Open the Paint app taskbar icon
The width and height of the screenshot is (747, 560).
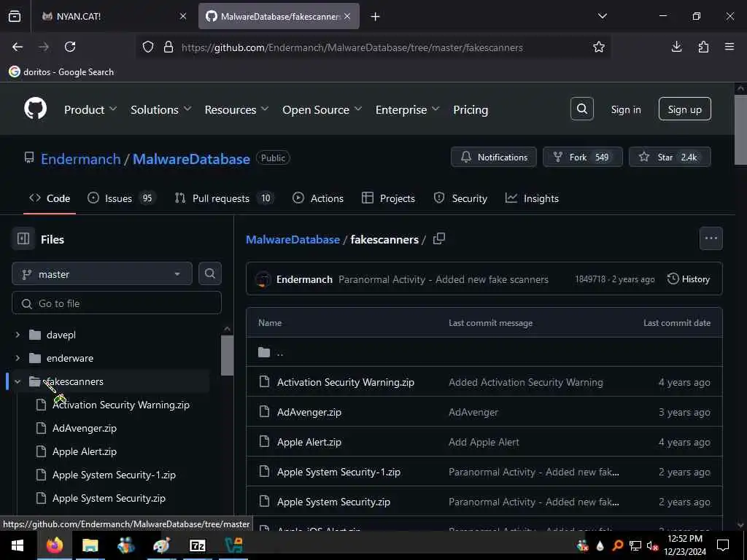161,545
